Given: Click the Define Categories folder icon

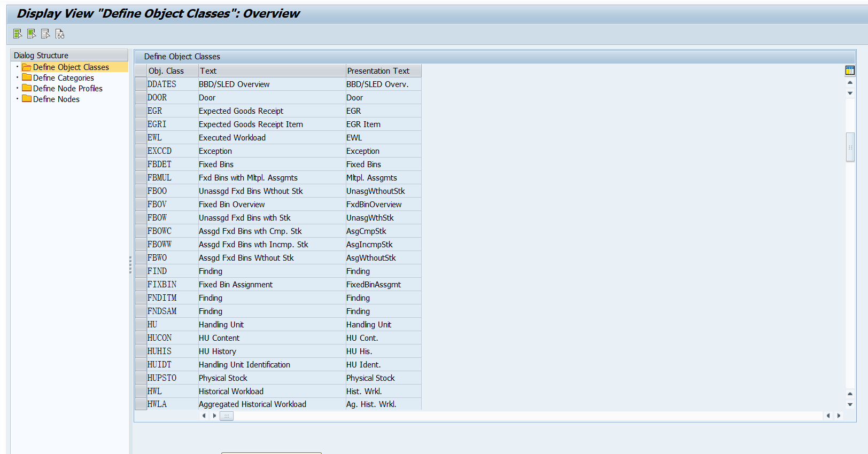Looking at the screenshot, I should pos(27,77).
